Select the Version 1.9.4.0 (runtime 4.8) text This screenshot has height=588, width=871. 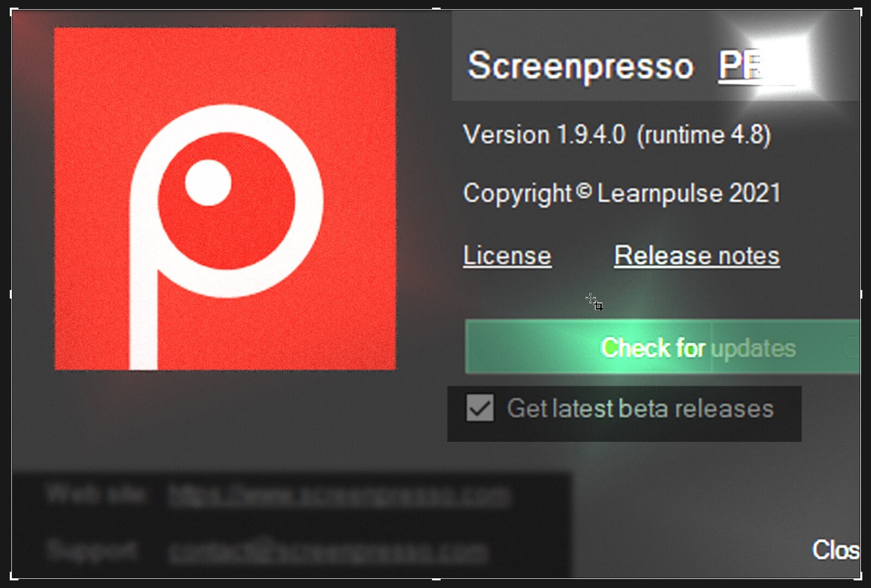(617, 134)
